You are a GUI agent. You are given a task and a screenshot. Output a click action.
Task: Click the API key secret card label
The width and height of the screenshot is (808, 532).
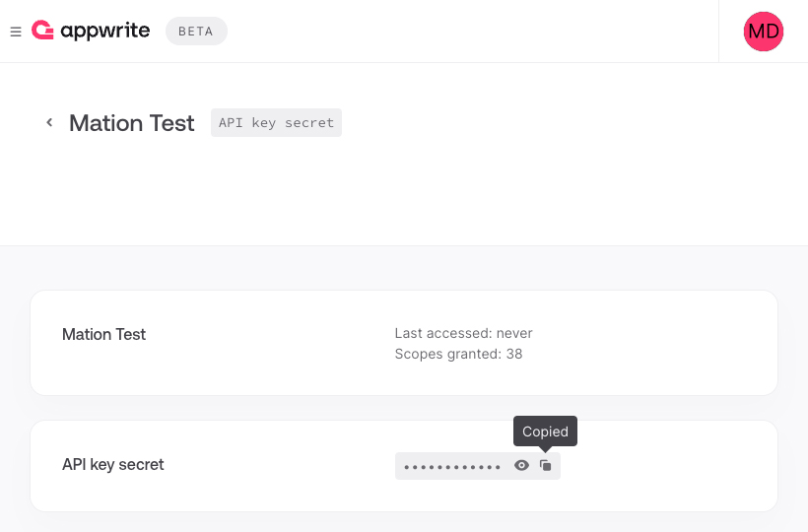point(113,465)
